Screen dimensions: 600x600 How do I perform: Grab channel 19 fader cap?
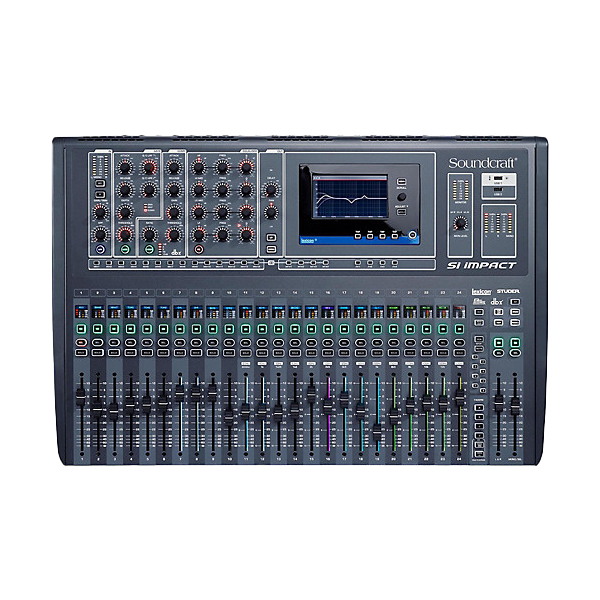click(377, 432)
